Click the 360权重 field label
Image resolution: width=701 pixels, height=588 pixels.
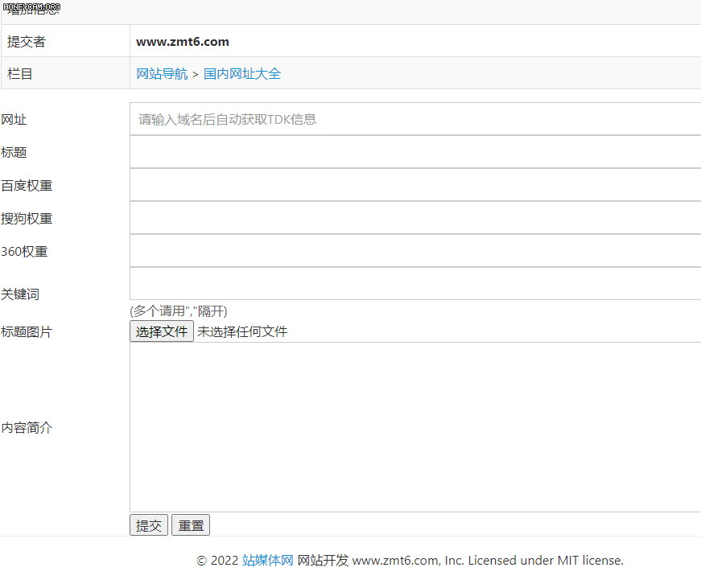tap(24, 252)
